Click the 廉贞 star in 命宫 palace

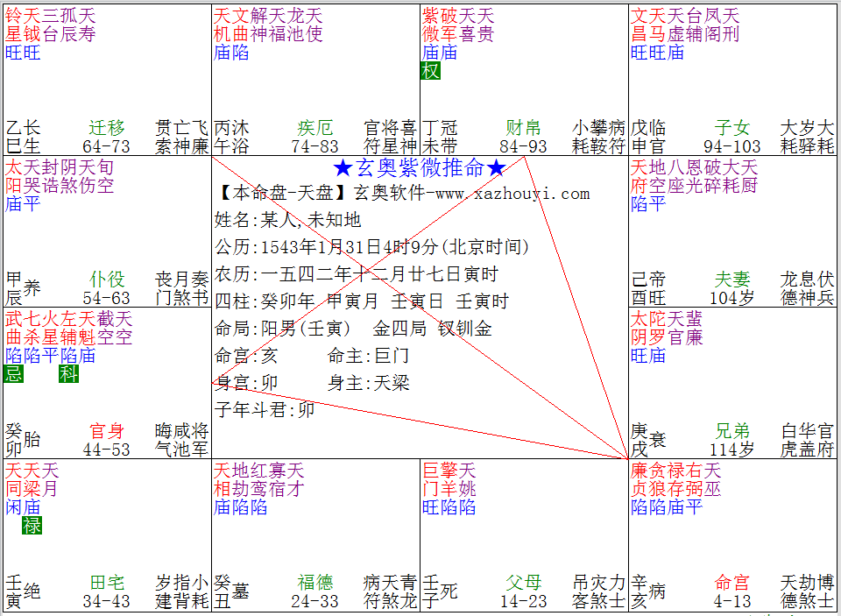coord(640,479)
